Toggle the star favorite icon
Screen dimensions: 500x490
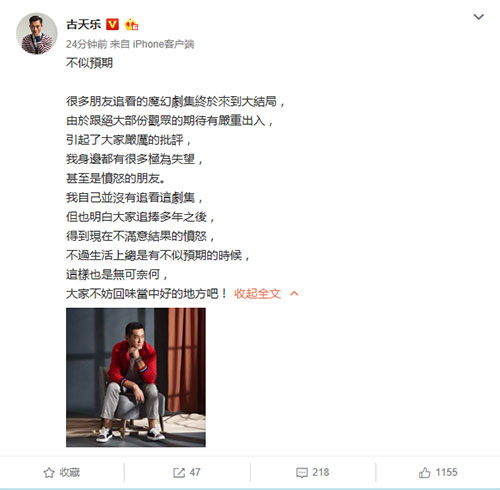[49, 472]
